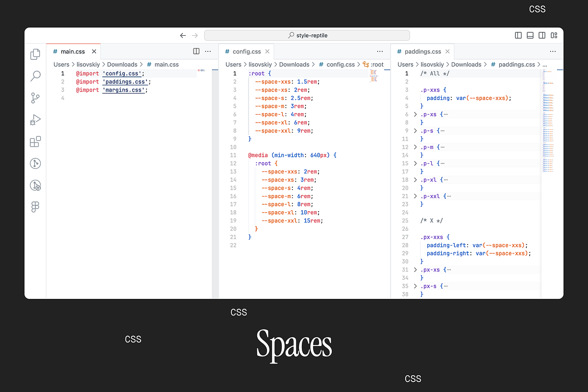Expand the folded .p-xs rule
The image size is (588, 392).
pyautogui.click(x=416, y=114)
